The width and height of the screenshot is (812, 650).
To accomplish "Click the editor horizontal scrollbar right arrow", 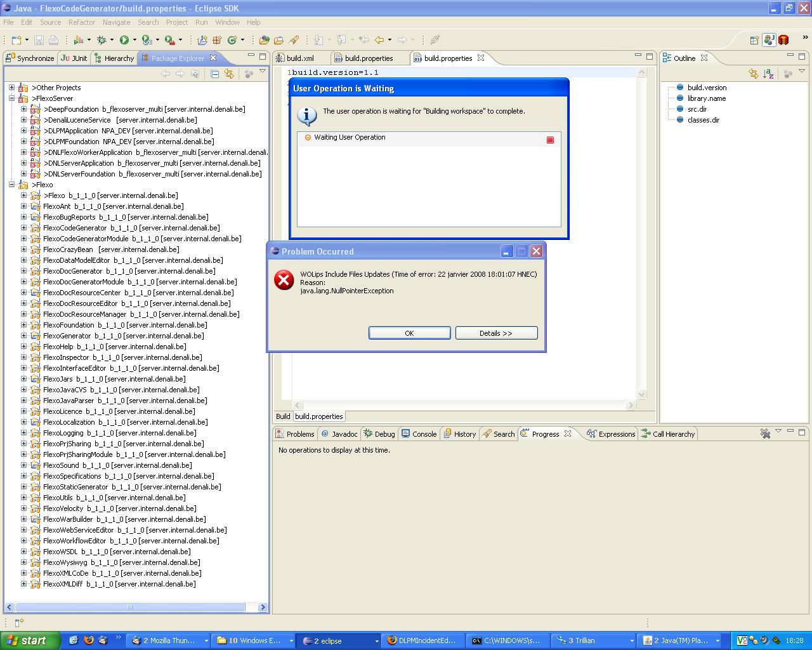I will tap(631, 405).
